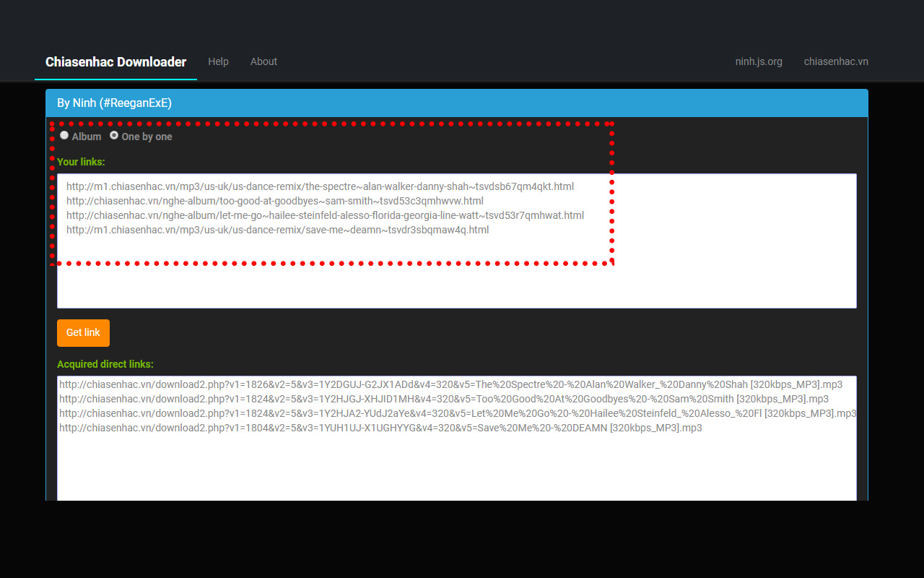Click the save-me deamn link line in Your links

click(277, 230)
